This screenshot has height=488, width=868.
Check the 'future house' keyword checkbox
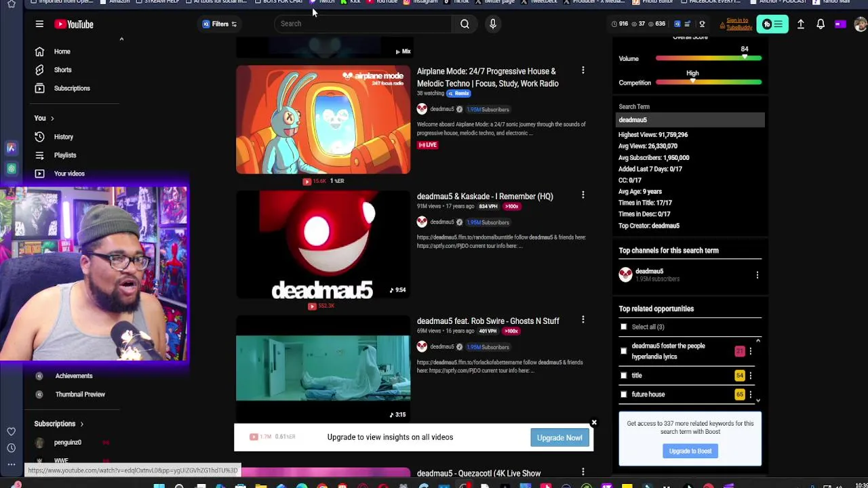624,394
